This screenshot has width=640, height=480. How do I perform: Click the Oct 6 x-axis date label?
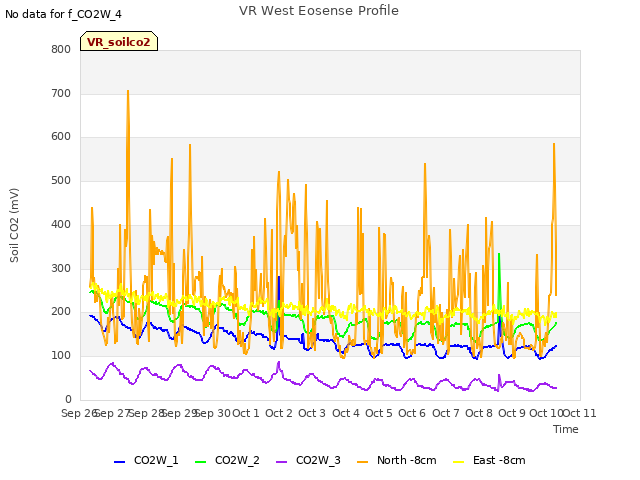pyautogui.click(x=412, y=413)
